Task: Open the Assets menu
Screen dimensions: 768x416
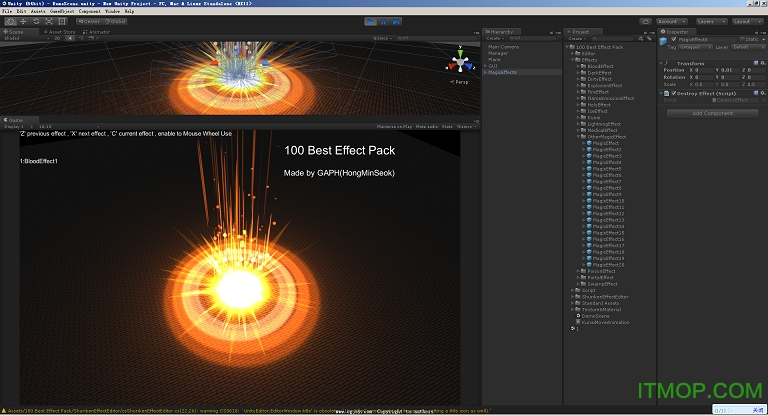Action: [38, 11]
